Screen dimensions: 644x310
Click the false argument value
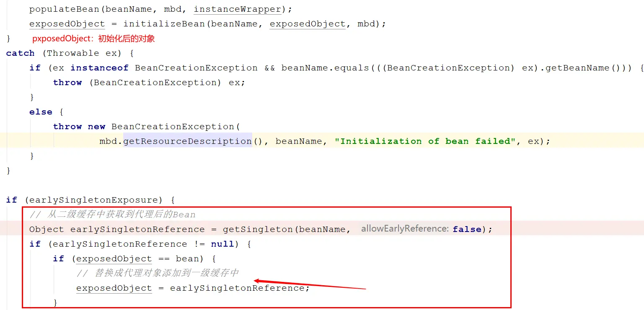pyautogui.click(x=467, y=229)
